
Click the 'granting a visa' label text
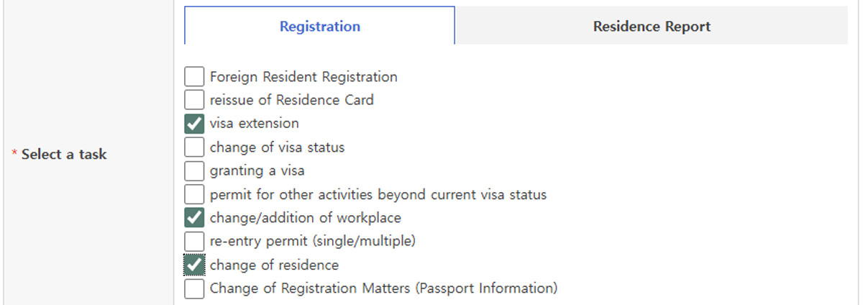pos(257,170)
